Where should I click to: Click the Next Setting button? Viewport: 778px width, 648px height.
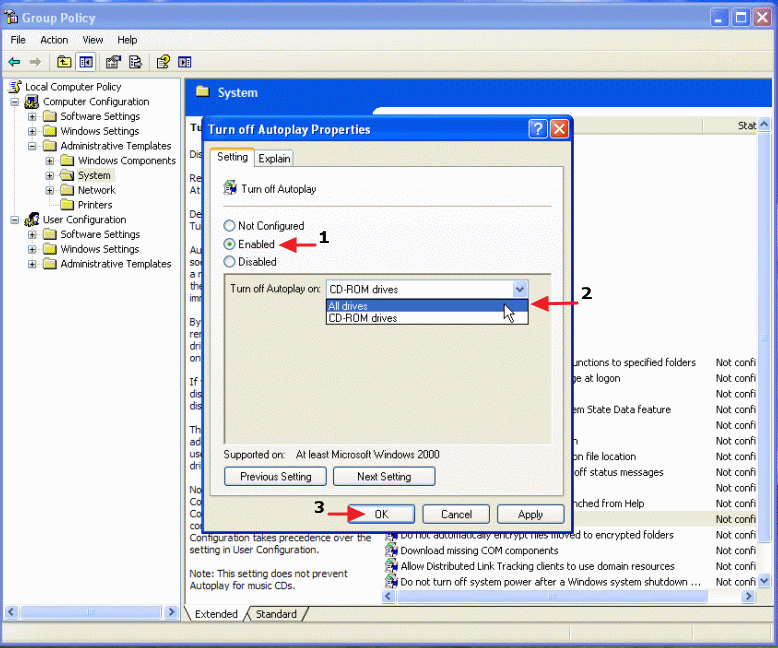pos(384,476)
